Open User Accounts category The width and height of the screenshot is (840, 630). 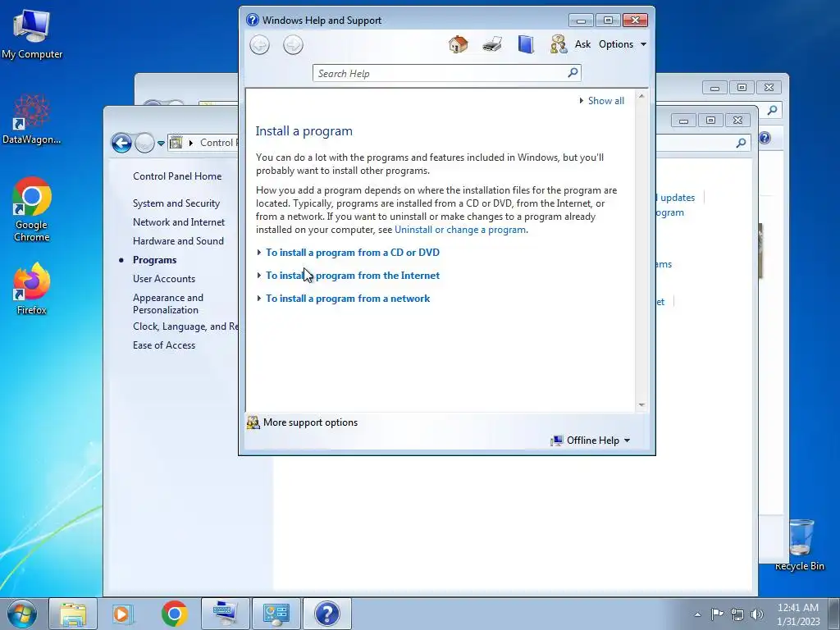coord(164,279)
